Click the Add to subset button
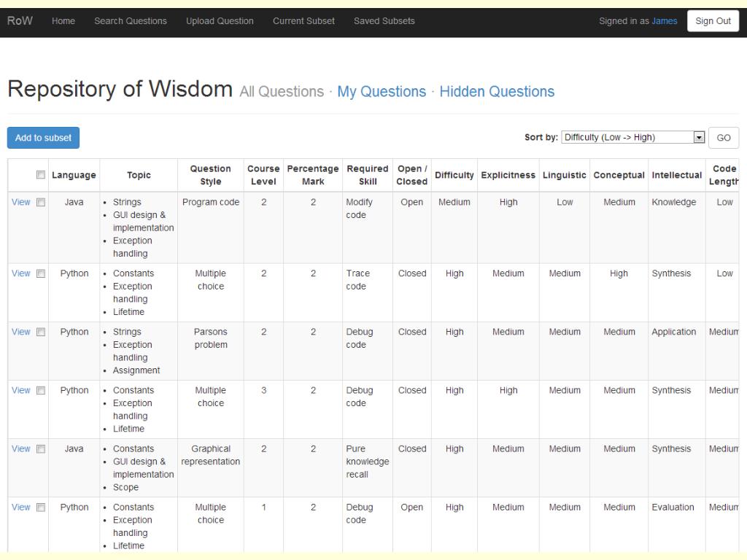This screenshot has width=747, height=560. 43,138
